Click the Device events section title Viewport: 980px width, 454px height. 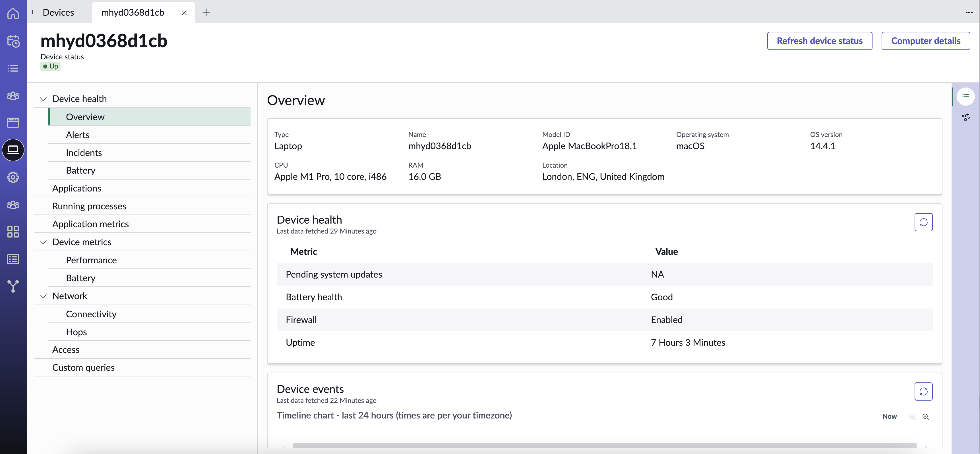310,389
